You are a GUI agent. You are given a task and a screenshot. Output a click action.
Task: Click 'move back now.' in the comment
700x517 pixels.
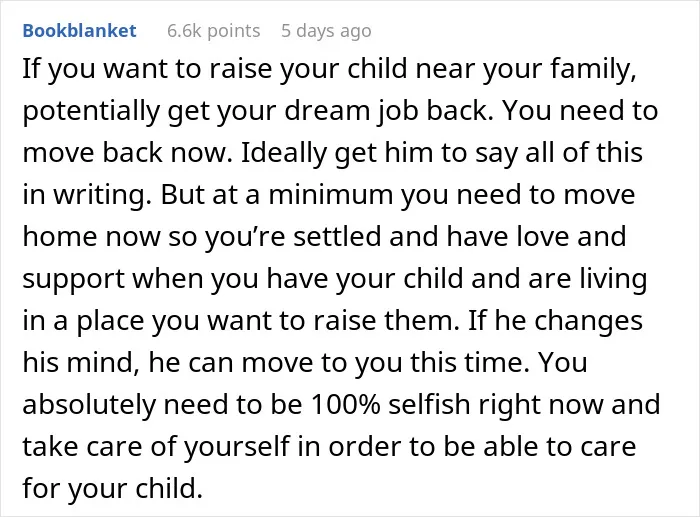[x=127, y=152]
